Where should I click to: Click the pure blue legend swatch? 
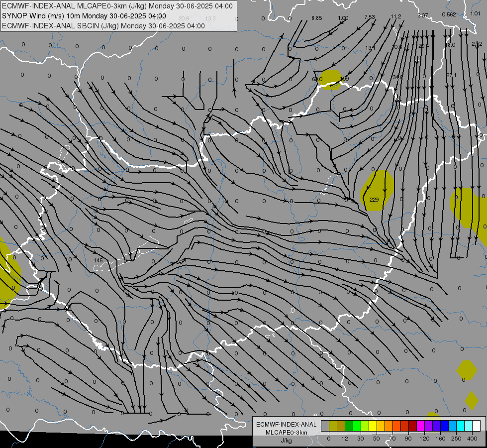[445, 426]
